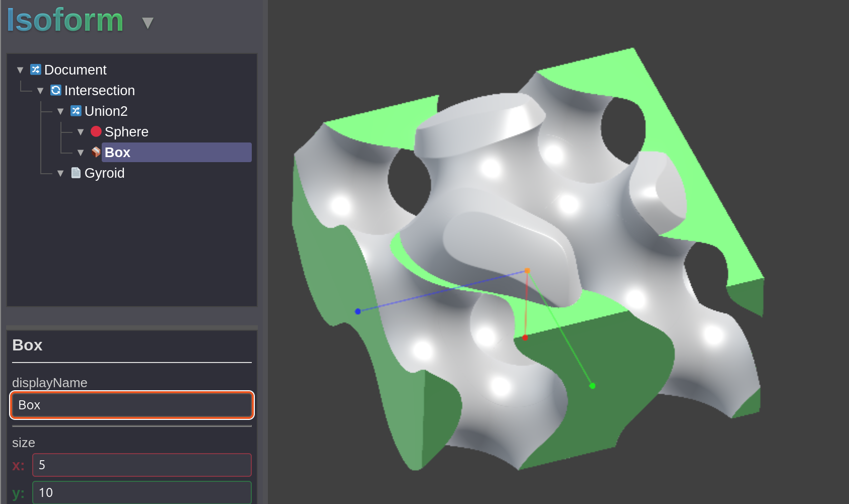
Task: Click the red Sphere icon
Action: 96,131
